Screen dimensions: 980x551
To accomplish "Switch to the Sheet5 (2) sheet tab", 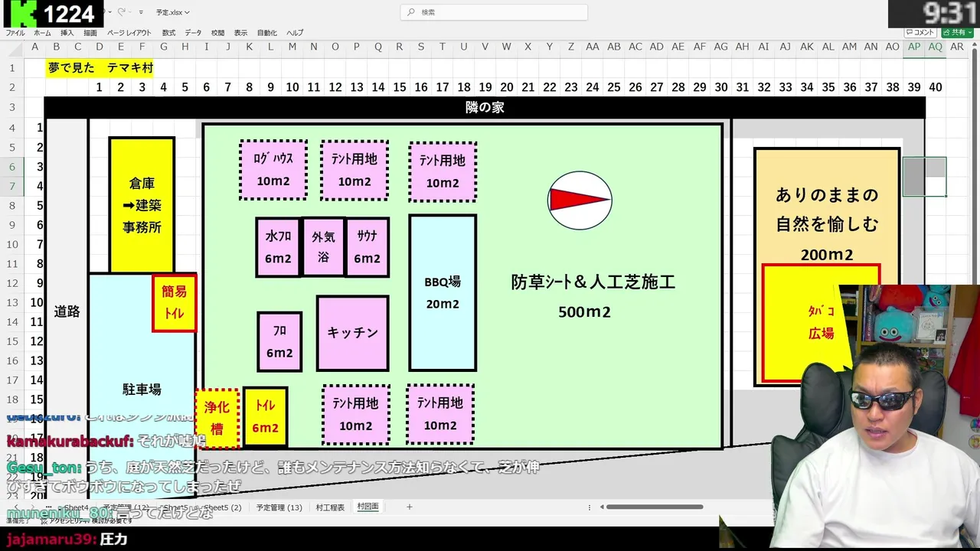I will click(x=222, y=507).
